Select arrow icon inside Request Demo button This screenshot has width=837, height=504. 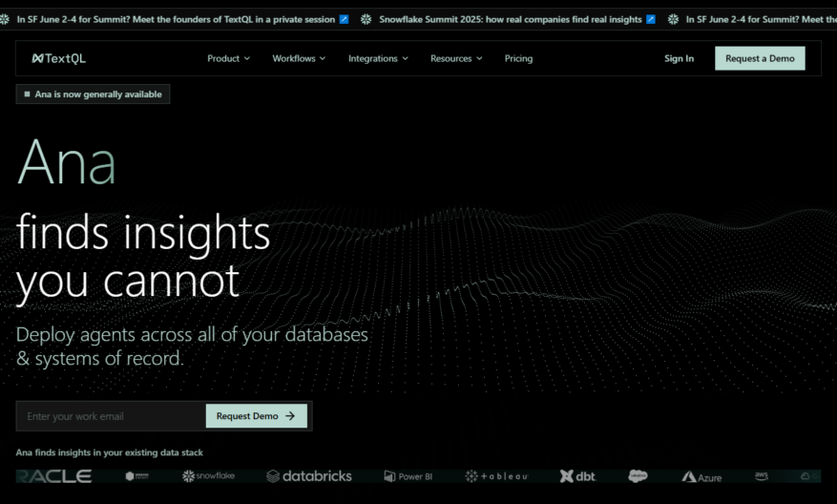tap(290, 416)
